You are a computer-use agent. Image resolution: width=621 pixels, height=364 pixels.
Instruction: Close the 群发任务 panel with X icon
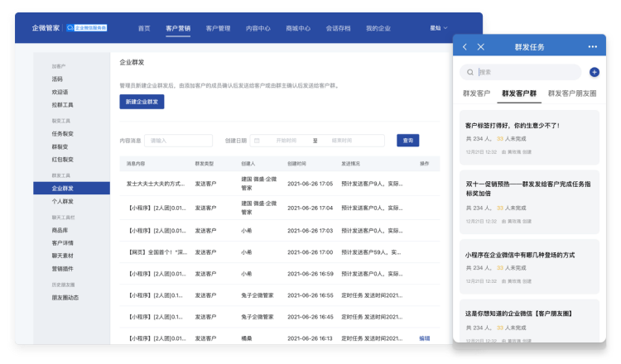pyautogui.click(x=481, y=47)
